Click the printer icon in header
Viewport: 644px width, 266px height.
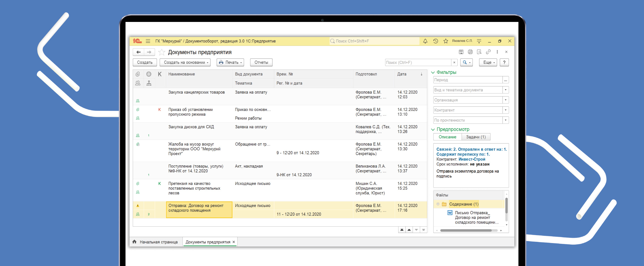pyautogui.click(x=470, y=52)
